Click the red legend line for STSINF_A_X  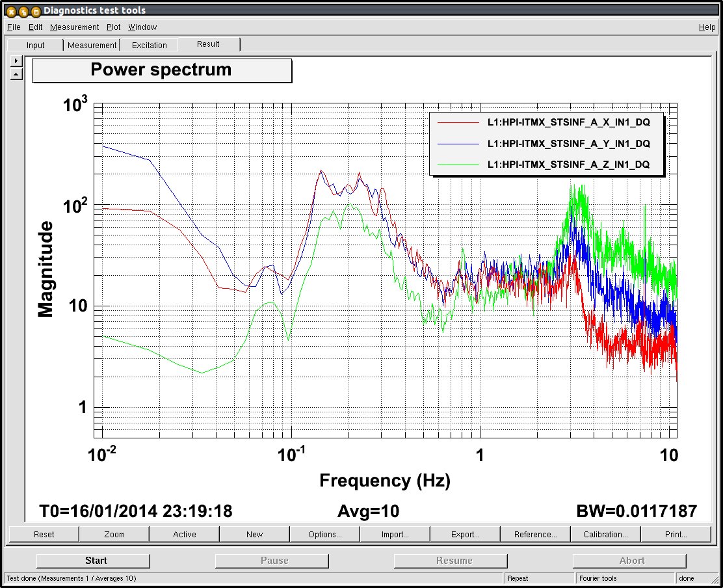pos(458,123)
